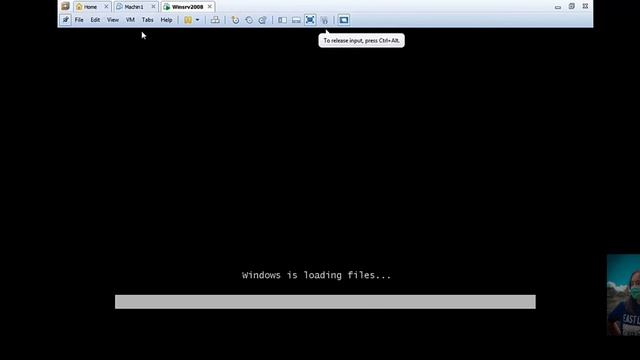640x360 pixels.
Task: Click Send Ctrl+Alt+Del toolbar icon
Action: click(215, 20)
